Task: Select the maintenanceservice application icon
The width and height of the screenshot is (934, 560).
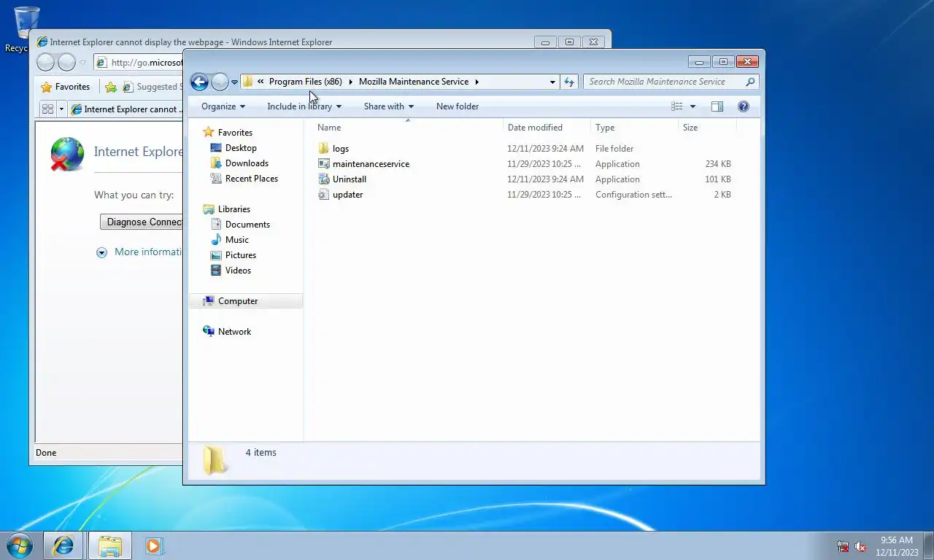Action: tap(325, 164)
